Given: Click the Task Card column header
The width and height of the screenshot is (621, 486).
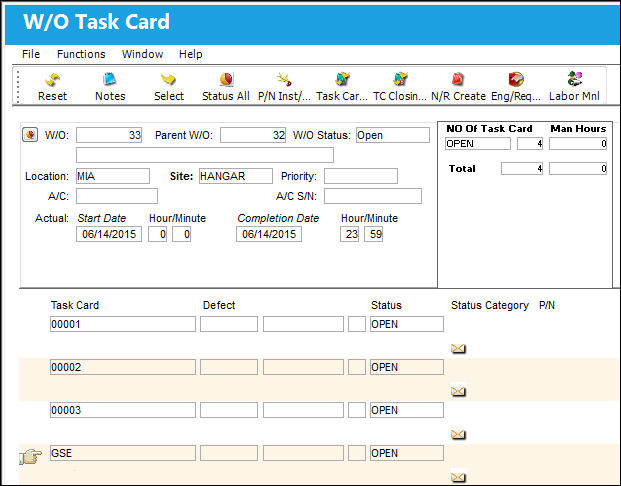Looking at the screenshot, I should click(75, 305).
